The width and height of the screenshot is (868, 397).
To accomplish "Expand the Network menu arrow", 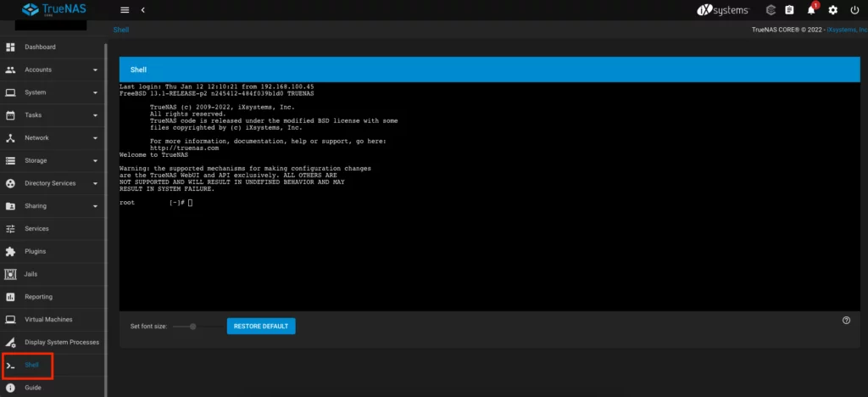I will pos(95,138).
